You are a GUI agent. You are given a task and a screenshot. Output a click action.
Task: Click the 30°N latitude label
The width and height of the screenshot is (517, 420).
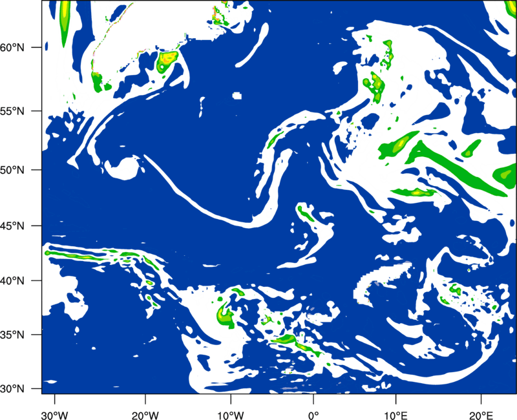pos(12,389)
